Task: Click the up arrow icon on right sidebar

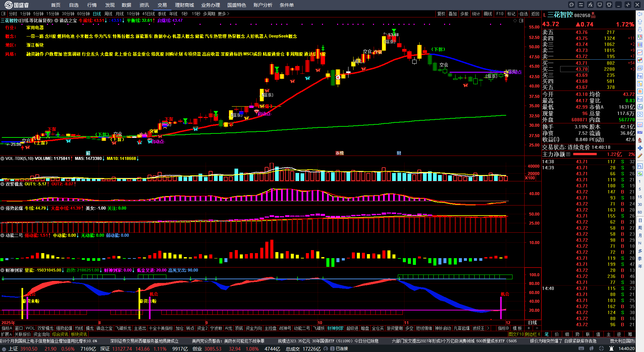Action: [x=640, y=22]
